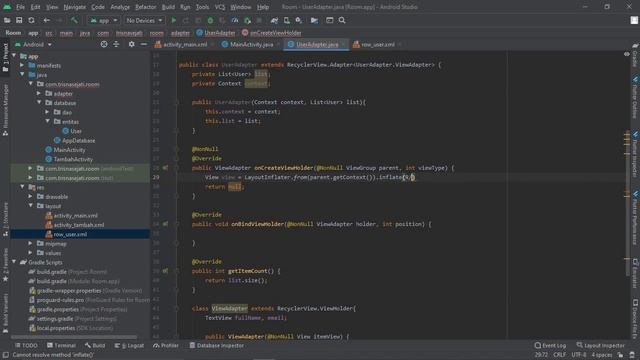The height and width of the screenshot is (360, 640).
Task: Click the override gutter icon beside onBindViewHolder
Action: pyautogui.click(x=165, y=224)
